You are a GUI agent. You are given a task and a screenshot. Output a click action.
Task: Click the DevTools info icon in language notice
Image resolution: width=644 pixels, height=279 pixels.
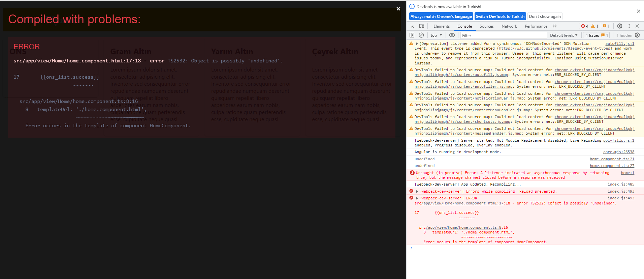412,6
